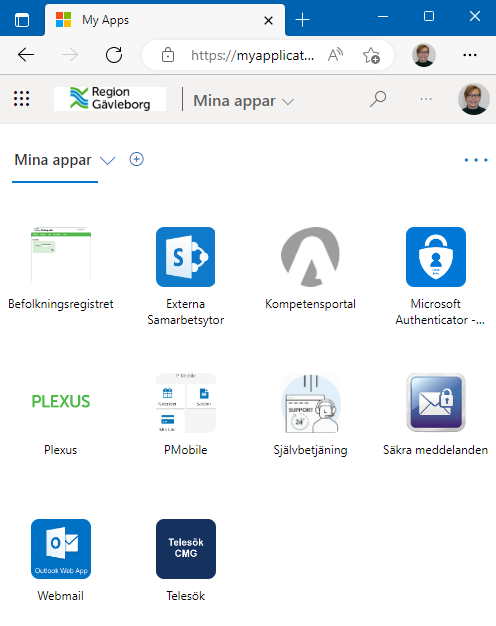Screen dimensions: 496x626
Task: Switch to the My Apps browser tab
Action: 165,20
